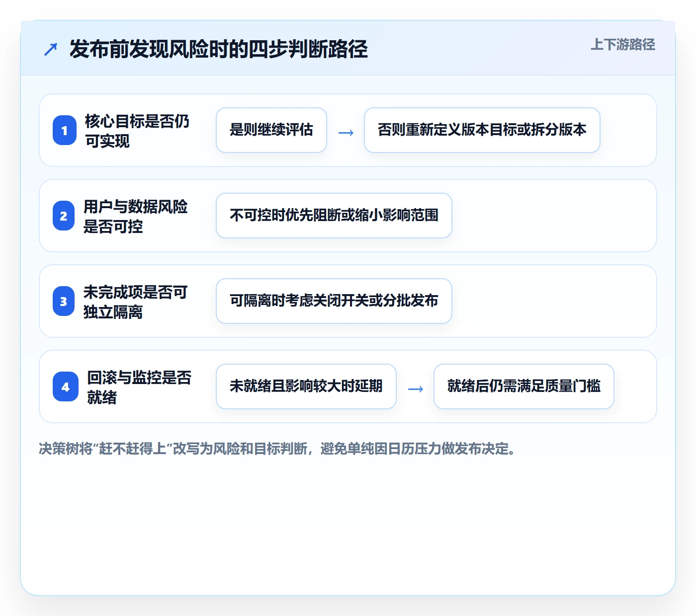Click the "不可控时优先阻断或缩小影响范围" box
696x616 pixels.
[334, 216]
